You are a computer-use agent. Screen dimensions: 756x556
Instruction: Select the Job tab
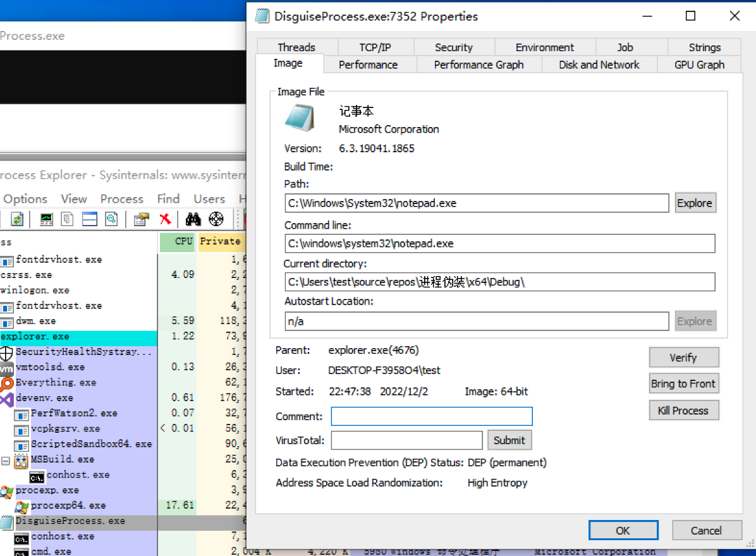click(625, 47)
